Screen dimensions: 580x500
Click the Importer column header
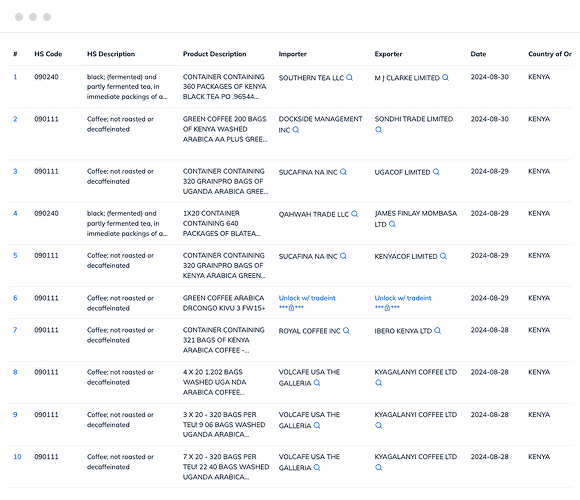point(293,54)
